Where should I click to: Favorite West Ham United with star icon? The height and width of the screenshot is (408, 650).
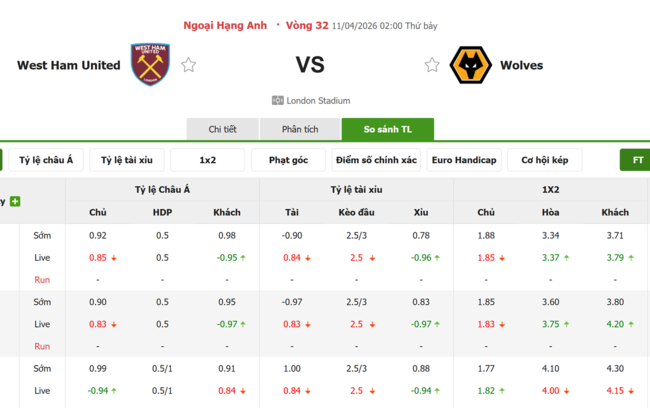tap(188, 65)
